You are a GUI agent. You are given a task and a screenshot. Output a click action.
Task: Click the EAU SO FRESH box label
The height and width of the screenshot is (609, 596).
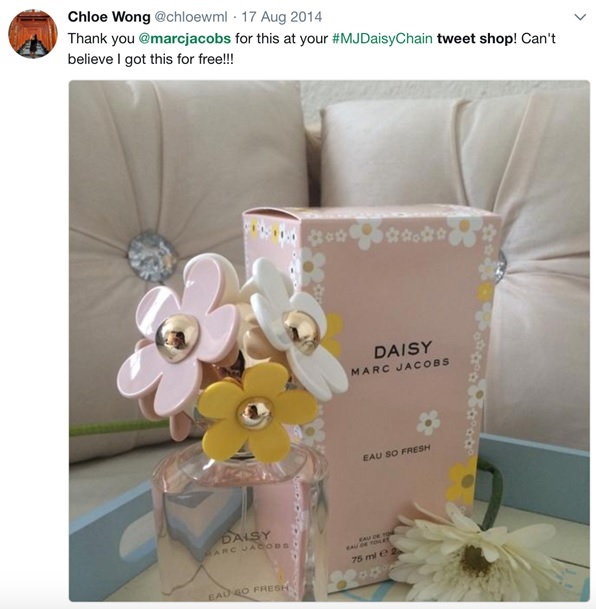pos(396,453)
